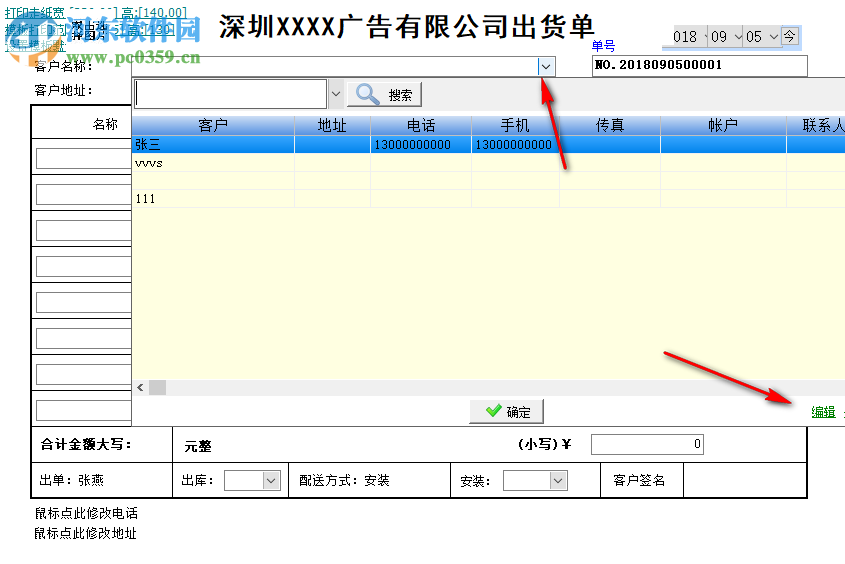Click the 名称 column header
The image size is (845, 564).
pyautogui.click(x=105, y=124)
